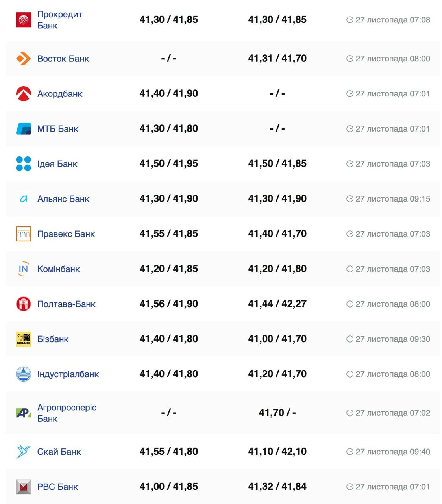This screenshot has height=504, width=442.
Task: Click the Скай Банк bird logo
Action: coord(23,452)
